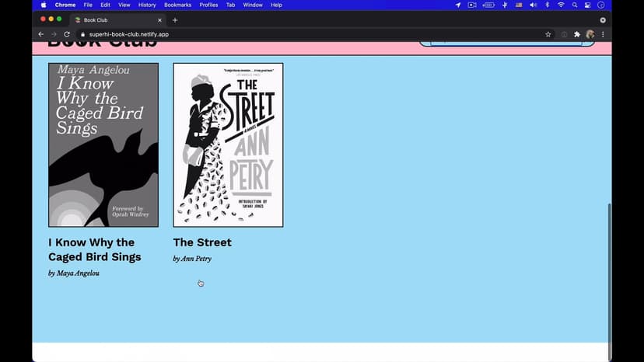Open the Chrome extensions puzzle icon

click(576, 34)
